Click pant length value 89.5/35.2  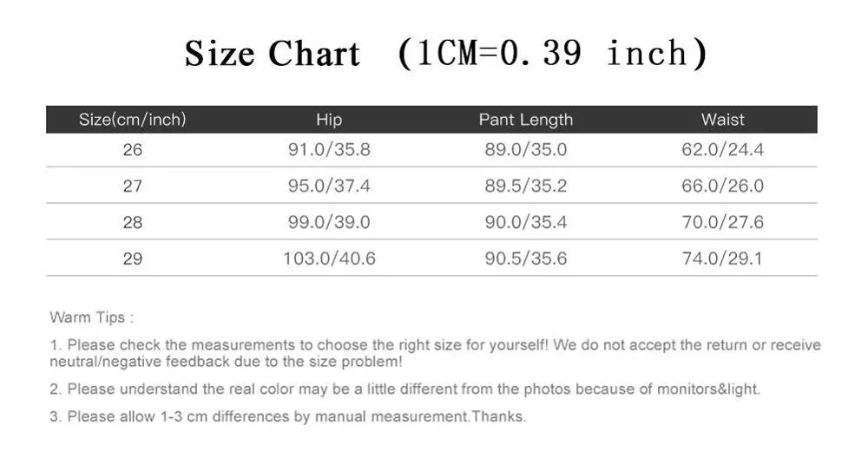pyautogui.click(x=525, y=186)
